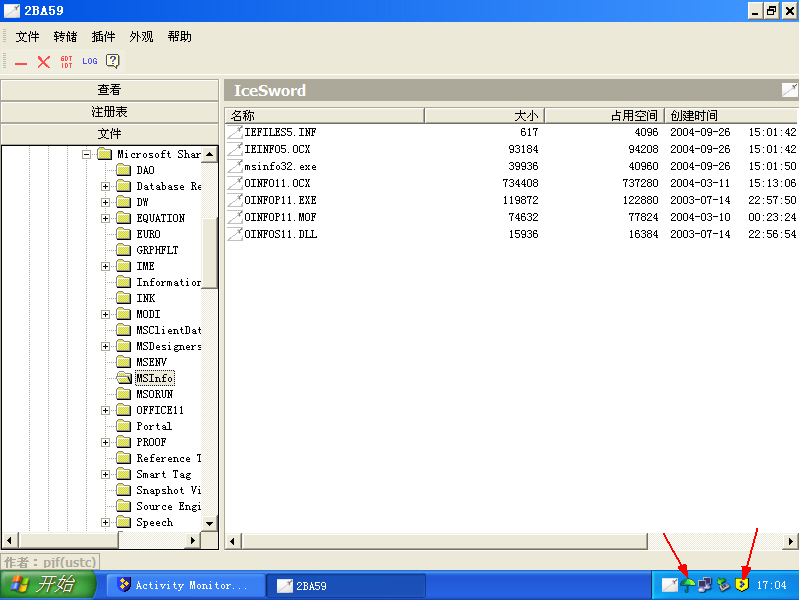799x600 pixels.
Task: Click tree horizontal scroll left arrow
Action: tap(9, 540)
